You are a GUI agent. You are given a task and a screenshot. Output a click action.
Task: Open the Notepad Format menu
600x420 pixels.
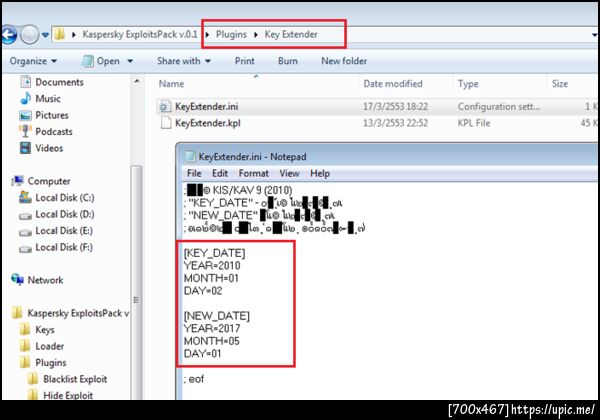tap(253, 174)
